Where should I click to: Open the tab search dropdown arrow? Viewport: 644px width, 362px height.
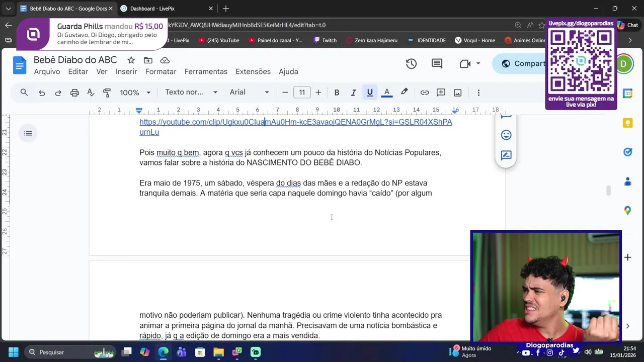coord(8,9)
